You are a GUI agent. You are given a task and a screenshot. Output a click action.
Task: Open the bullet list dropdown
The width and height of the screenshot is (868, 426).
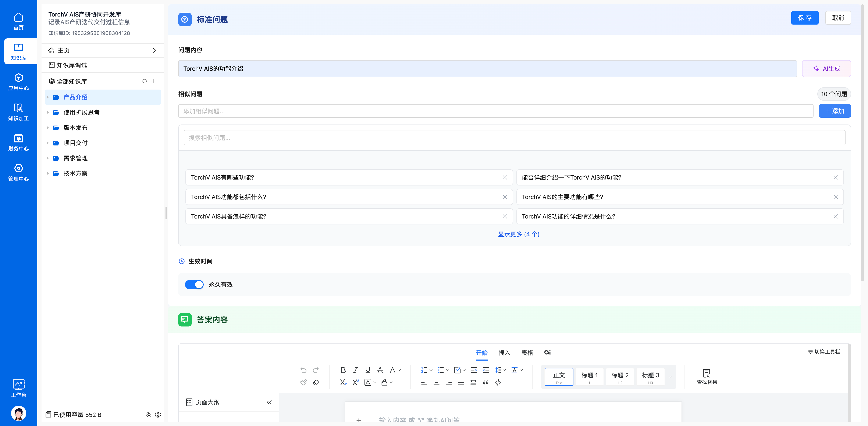(x=448, y=370)
